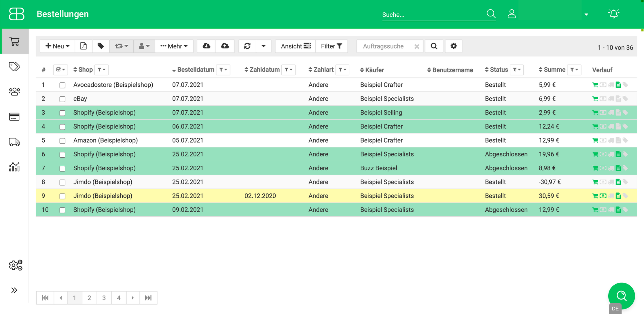The height and width of the screenshot is (314, 644).
Task: Open the customers group sidebar icon
Action: pos(14,92)
